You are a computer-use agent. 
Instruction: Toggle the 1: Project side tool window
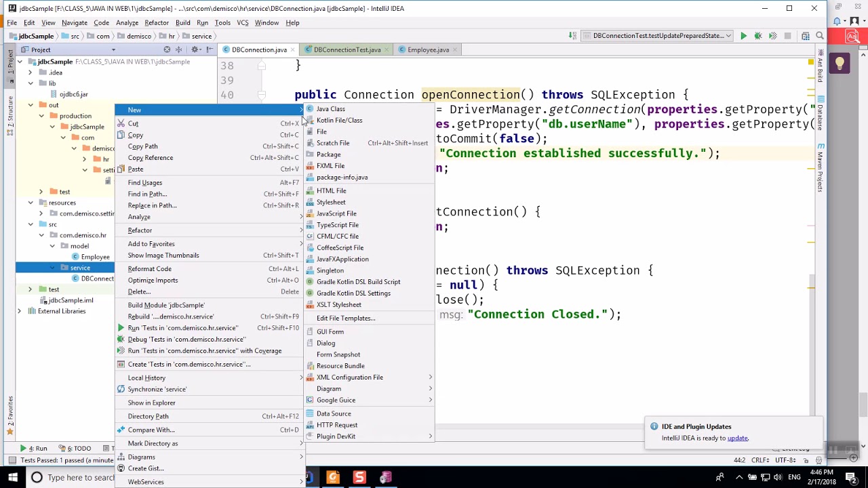click(10, 64)
